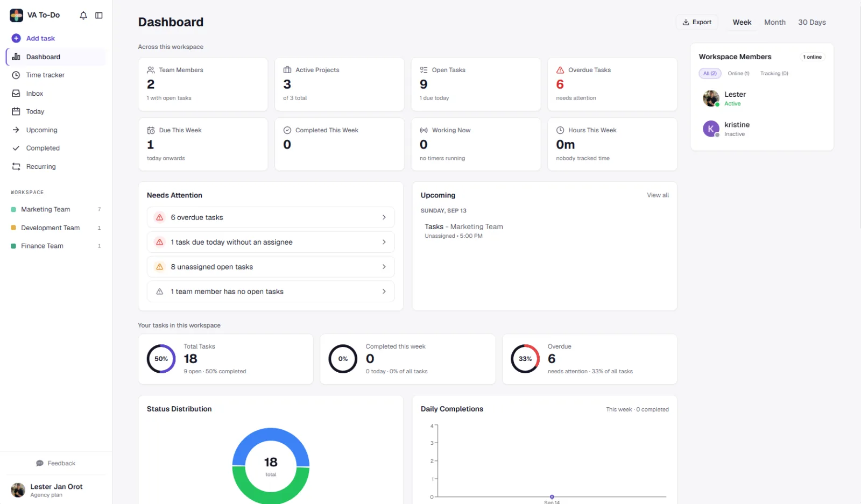Expand the 8 unassigned open tasks chevron
The width and height of the screenshot is (861, 504).
384,267
